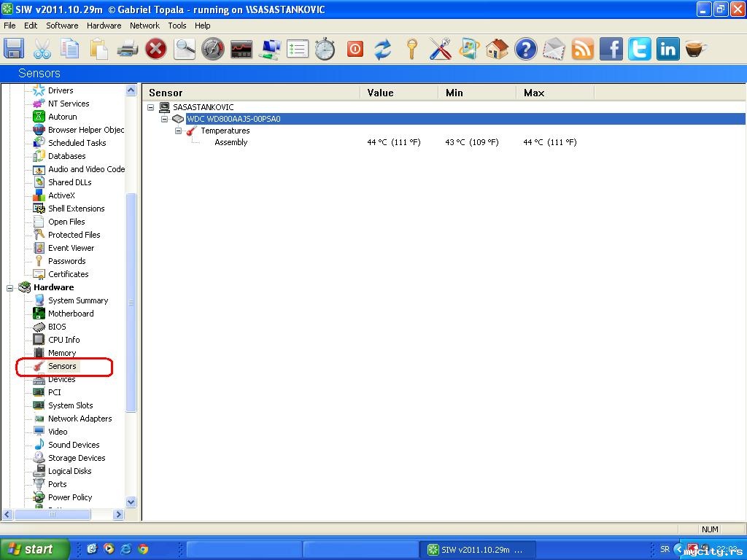Click the Cut scissors toolbar icon
The width and height of the screenshot is (747, 560).
[x=42, y=49]
